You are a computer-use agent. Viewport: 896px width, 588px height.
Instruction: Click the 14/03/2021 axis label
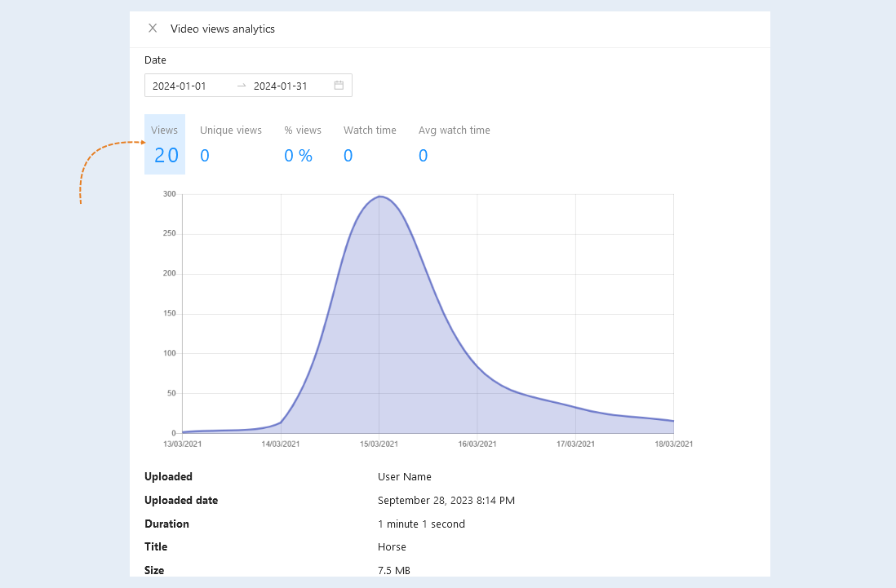pos(281,444)
